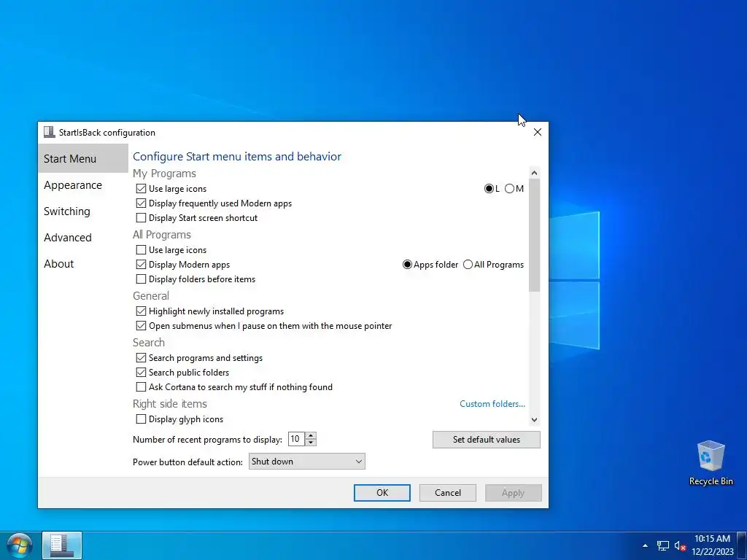This screenshot has width=747, height=560.
Task: Enable Display folders before items
Action: pos(141,279)
